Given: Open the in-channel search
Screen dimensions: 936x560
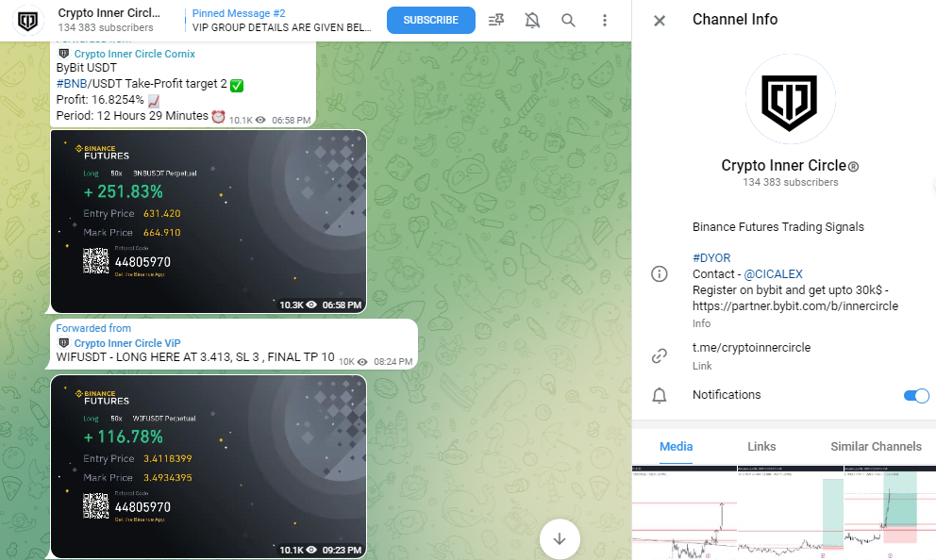Looking at the screenshot, I should pyautogui.click(x=568, y=19).
